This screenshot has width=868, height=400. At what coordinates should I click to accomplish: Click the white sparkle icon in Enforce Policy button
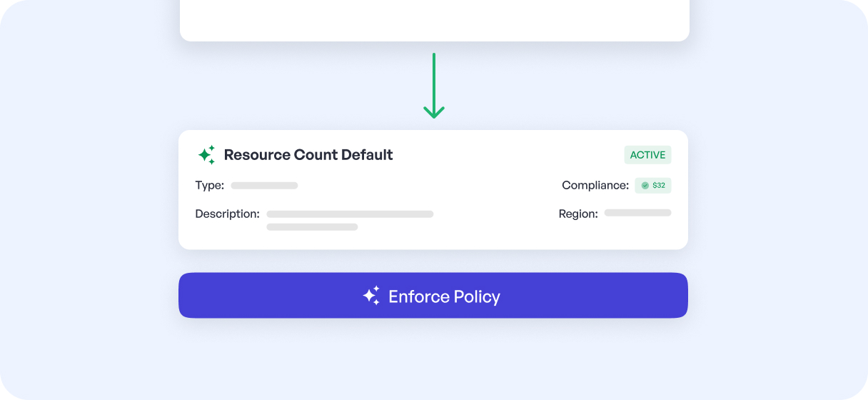tap(371, 296)
